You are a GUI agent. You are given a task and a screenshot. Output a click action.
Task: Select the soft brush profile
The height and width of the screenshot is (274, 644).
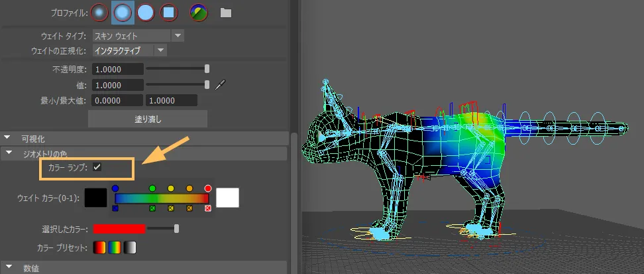pyautogui.click(x=122, y=12)
